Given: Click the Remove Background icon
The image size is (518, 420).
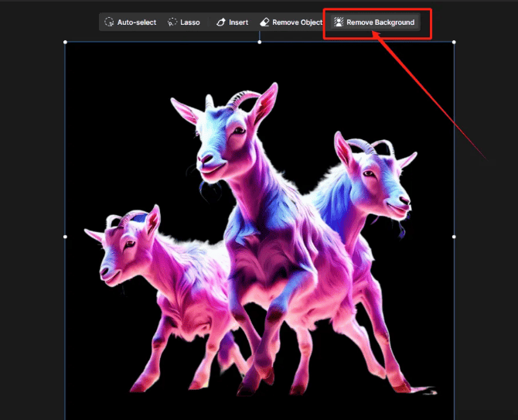Looking at the screenshot, I should pos(338,22).
